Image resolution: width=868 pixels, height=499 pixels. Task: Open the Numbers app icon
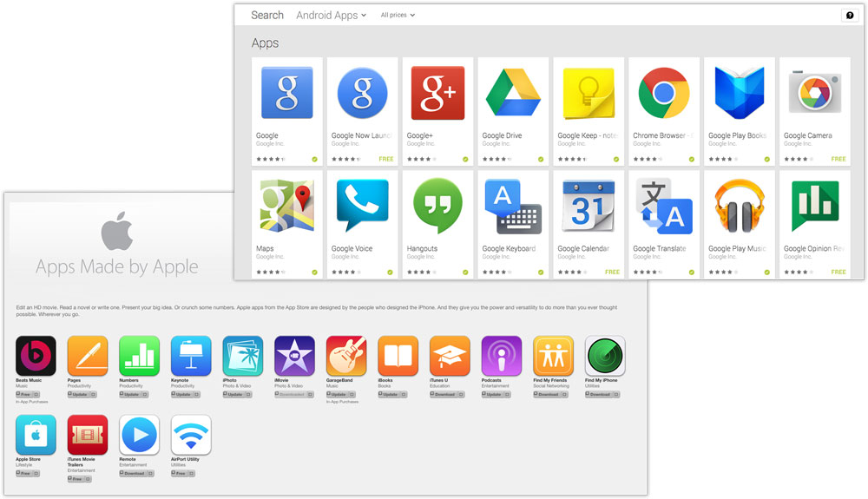pyautogui.click(x=140, y=356)
